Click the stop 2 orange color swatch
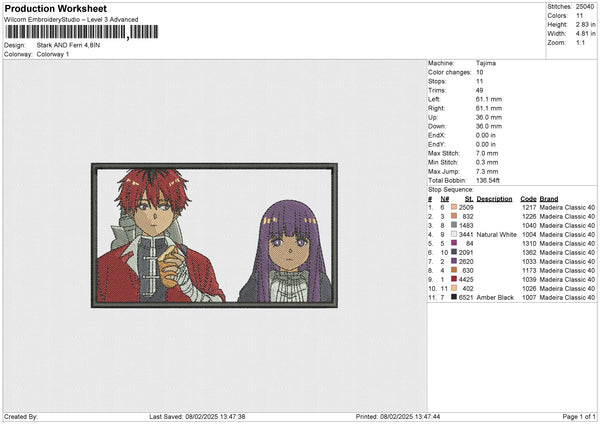 pyautogui.click(x=454, y=216)
